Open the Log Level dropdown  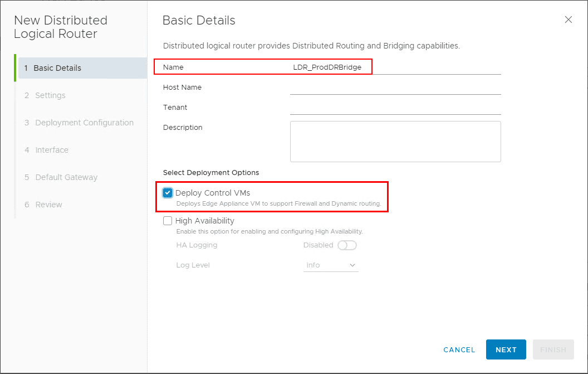pyautogui.click(x=331, y=265)
